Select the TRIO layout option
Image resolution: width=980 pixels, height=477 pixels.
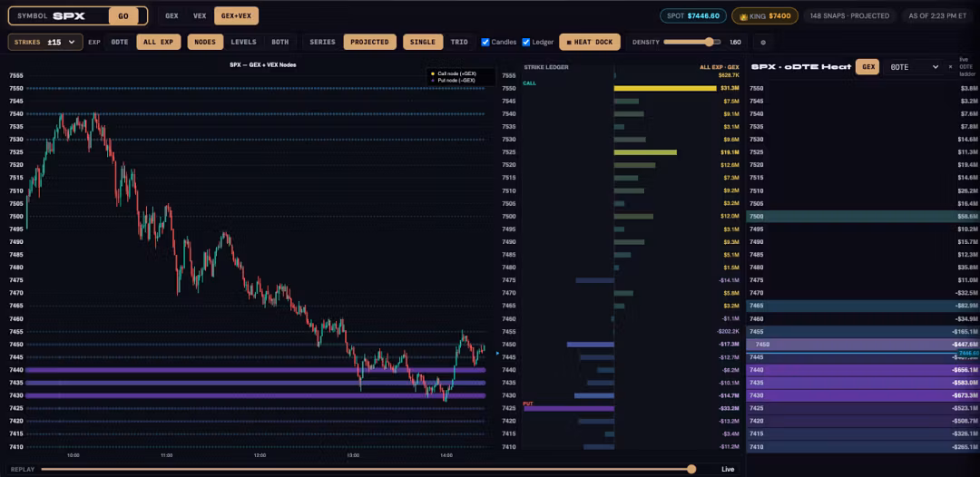click(459, 43)
